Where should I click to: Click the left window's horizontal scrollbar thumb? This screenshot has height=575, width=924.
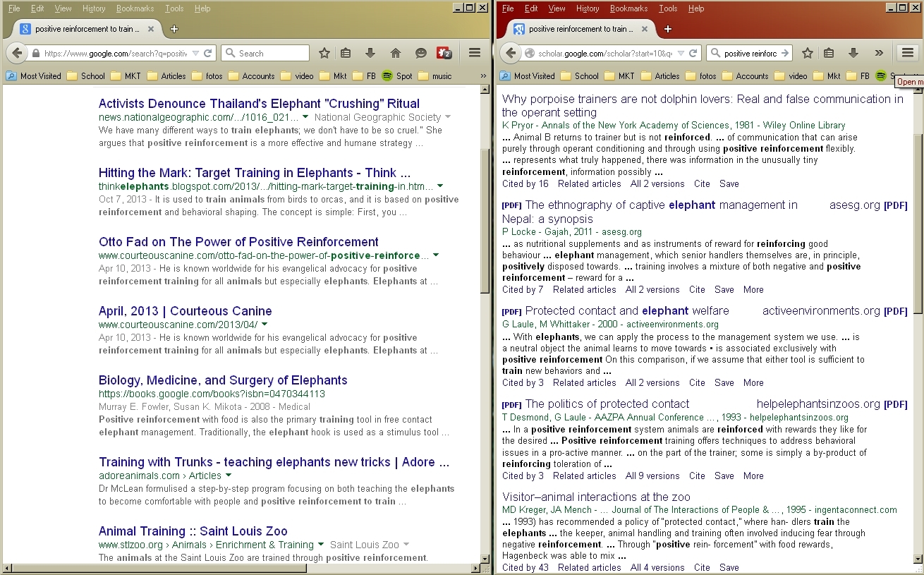[169, 568]
